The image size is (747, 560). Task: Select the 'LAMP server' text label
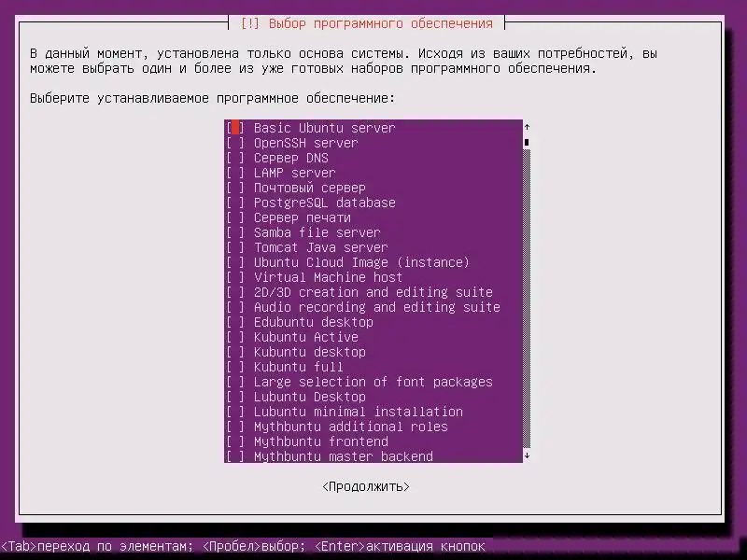295,173
